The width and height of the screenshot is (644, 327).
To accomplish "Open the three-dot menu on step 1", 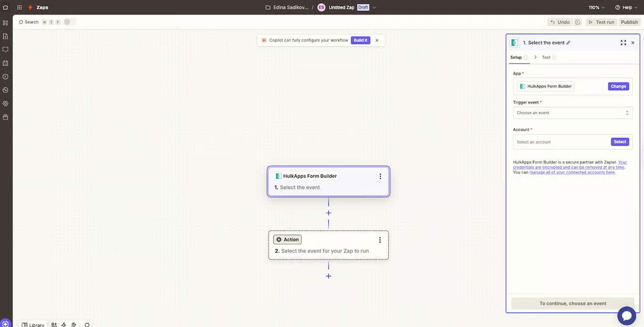I will click(x=380, y=176).
